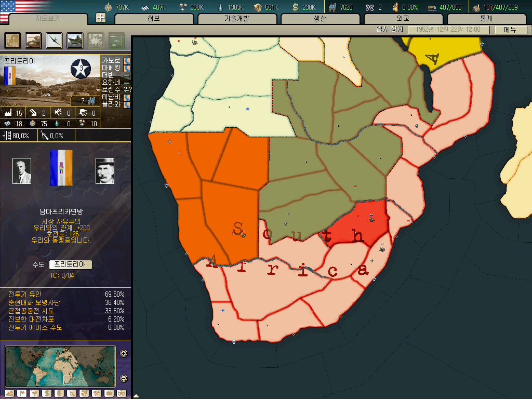Select the terrain map mode mountain icon
This screenshot has width=532, height=399.
coord(9,393)
